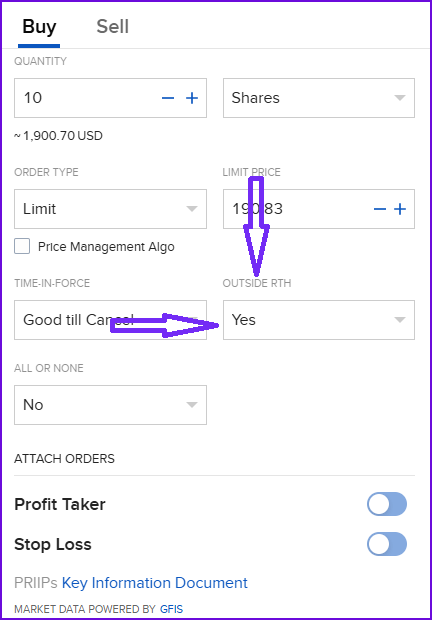Image resolution: width=432 pixels, height=620 pixels.
Task: Switch to the Sell tab
Action: click(113, 27)
